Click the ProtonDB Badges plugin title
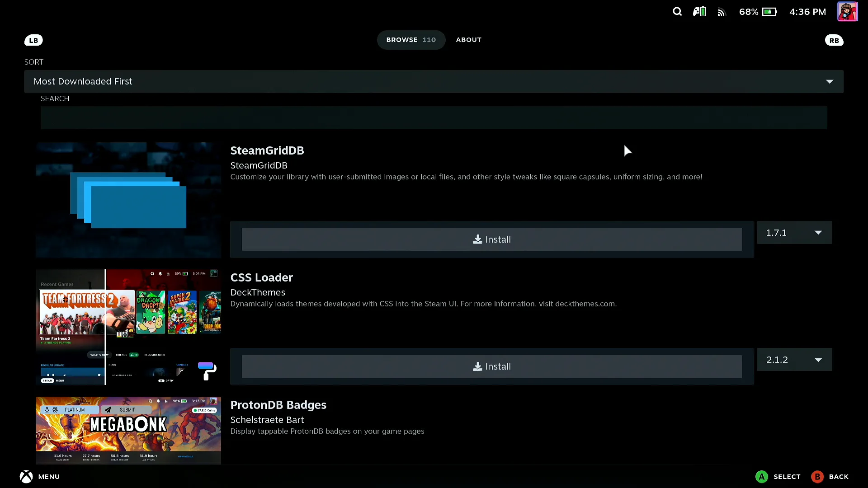 click(x=278, y=405)
